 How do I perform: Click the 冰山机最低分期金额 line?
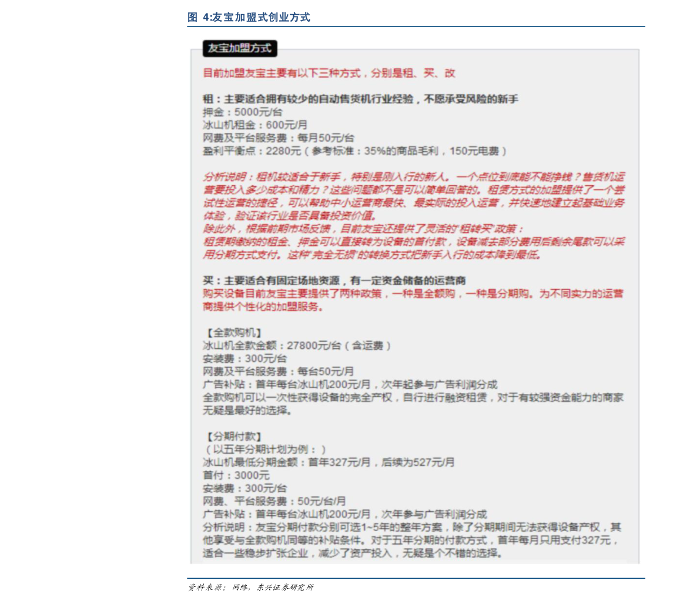(x=329, y=462)
